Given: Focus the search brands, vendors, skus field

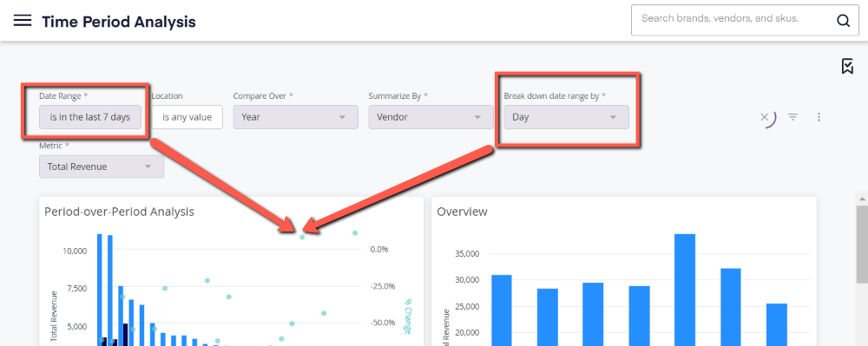Looking at the screenshot, I should pos(745,21).
